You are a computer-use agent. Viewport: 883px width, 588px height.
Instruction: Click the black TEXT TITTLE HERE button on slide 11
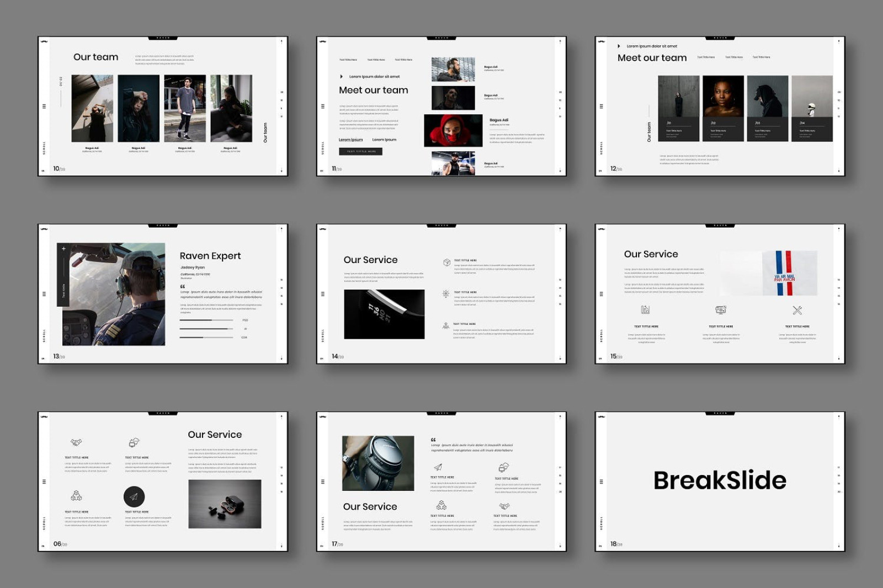[x=360, y=152]
